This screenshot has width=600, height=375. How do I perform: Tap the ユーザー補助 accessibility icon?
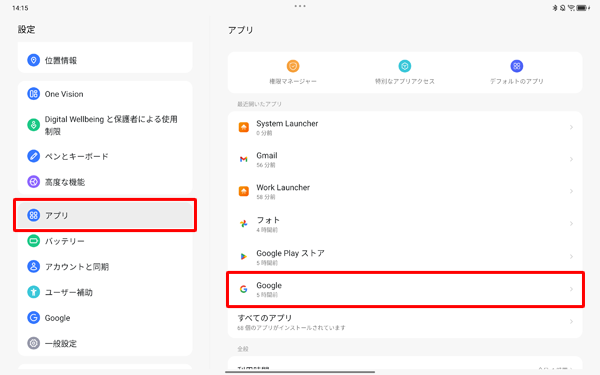[34, 292]
